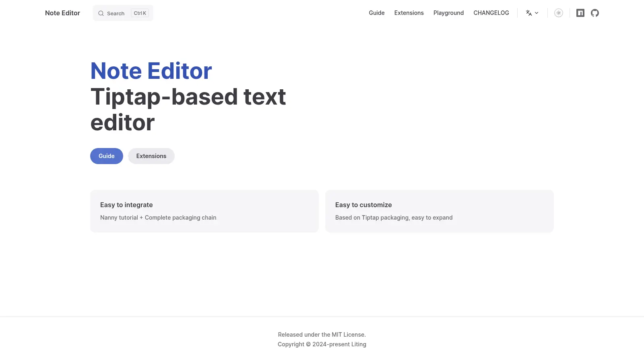Click the 'Based on Tiptap packaging, easy to expand' text
Viewport: 644px width, 362px height.
click(x=394, y=218)
